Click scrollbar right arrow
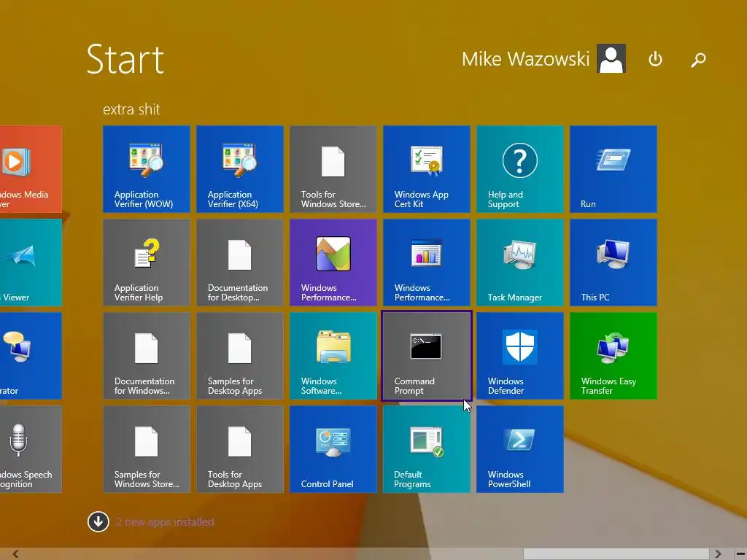Screen dimensions: 747x560 (x=718, y=554)
